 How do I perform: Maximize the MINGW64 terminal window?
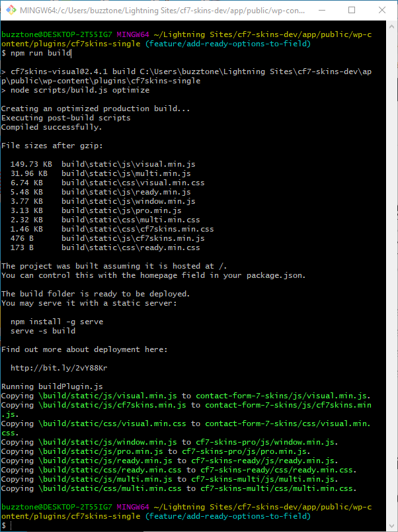351,10
